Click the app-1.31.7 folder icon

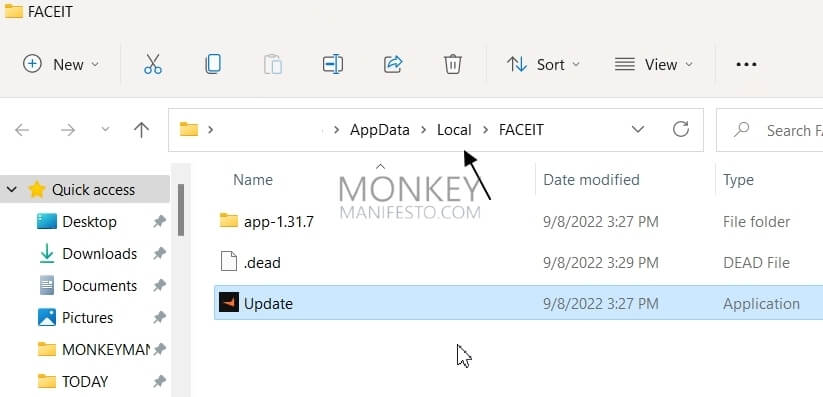click(x=229, y=220)
